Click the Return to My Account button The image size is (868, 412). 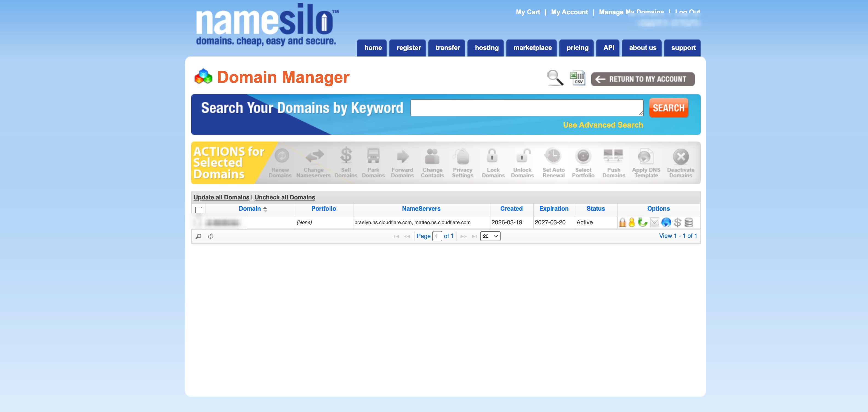(x=643, y=79)
